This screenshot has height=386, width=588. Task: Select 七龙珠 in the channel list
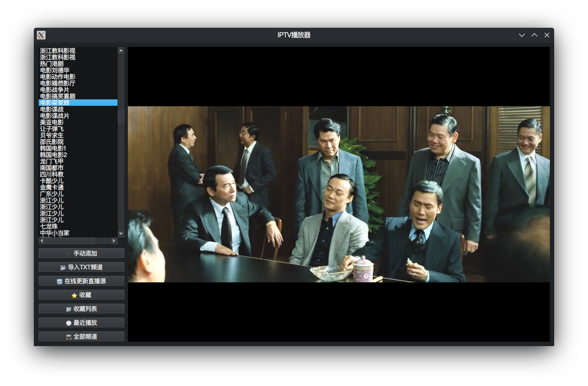coord(78,226)
